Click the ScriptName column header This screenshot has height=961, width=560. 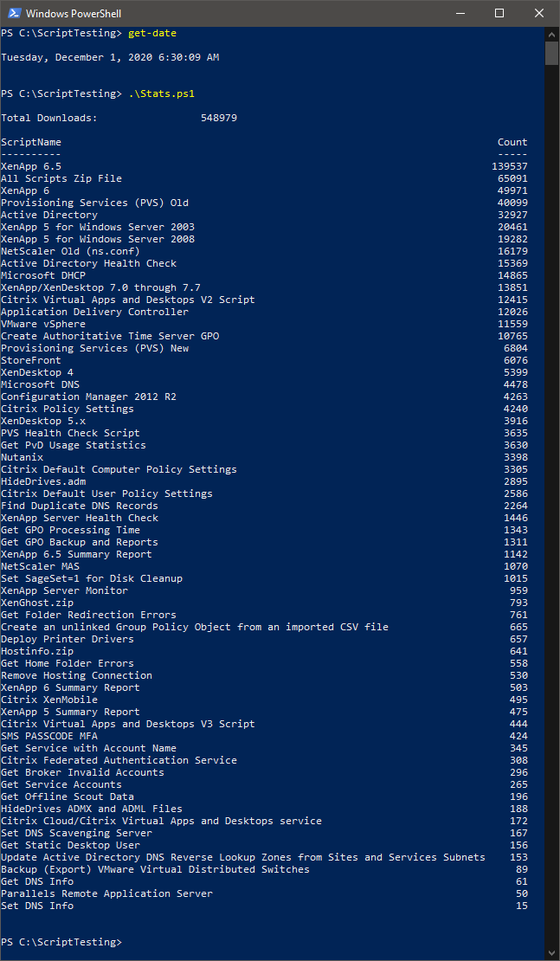pos(31,142)
